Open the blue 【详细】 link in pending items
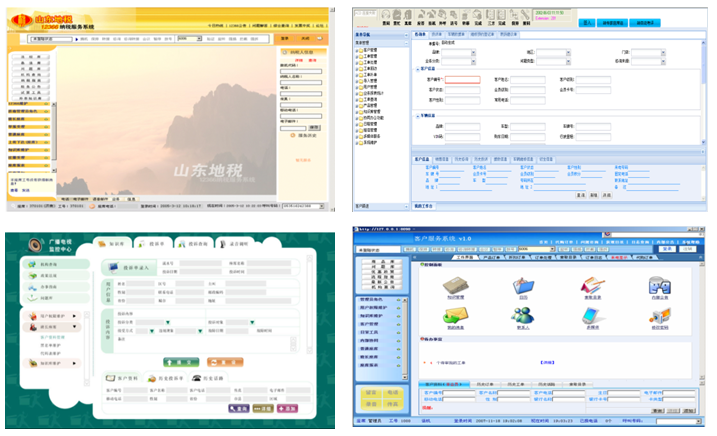This screenshot has height=436, width=717. (547, 362)
